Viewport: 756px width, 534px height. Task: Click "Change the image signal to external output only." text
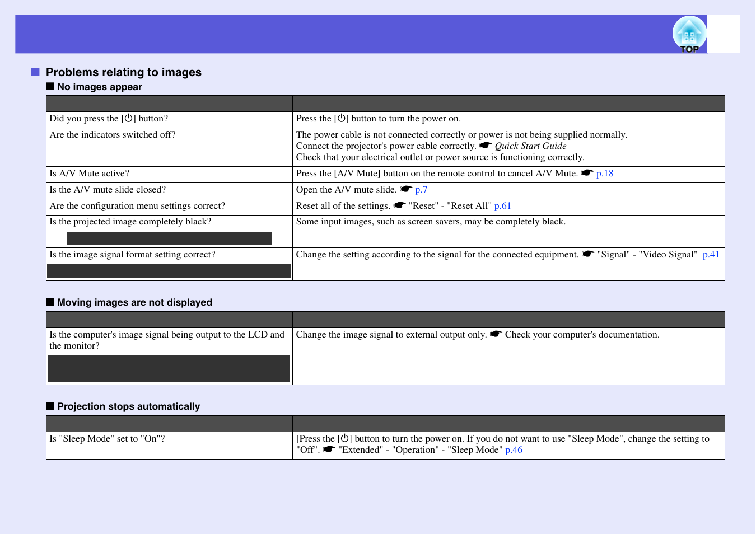tap(391, 335)
